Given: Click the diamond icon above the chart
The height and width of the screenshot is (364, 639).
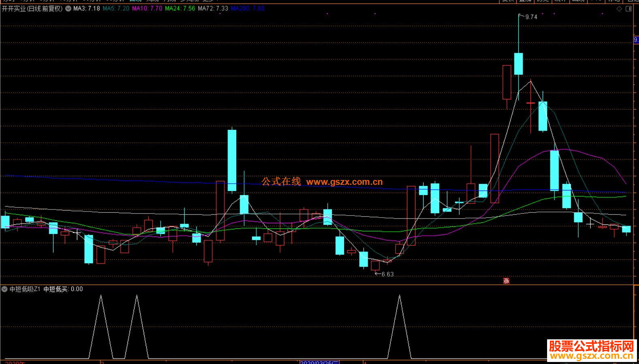Looking at the screenshot, I should point(619,8).
